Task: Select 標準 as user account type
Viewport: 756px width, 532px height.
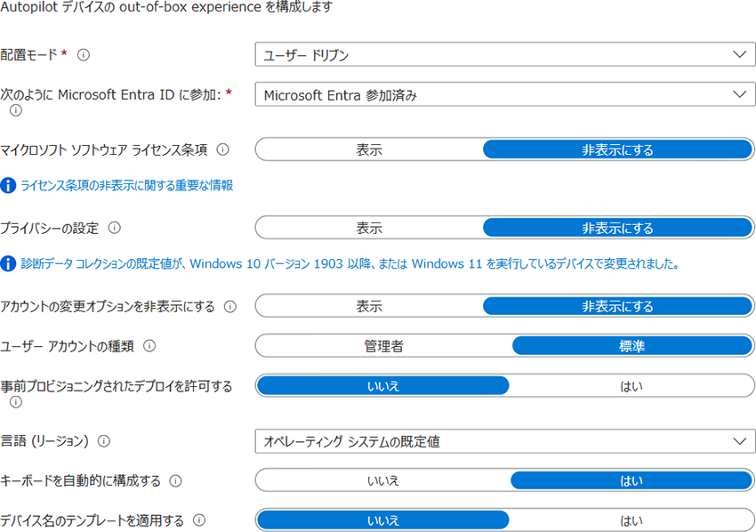Action: click(632, 346)
